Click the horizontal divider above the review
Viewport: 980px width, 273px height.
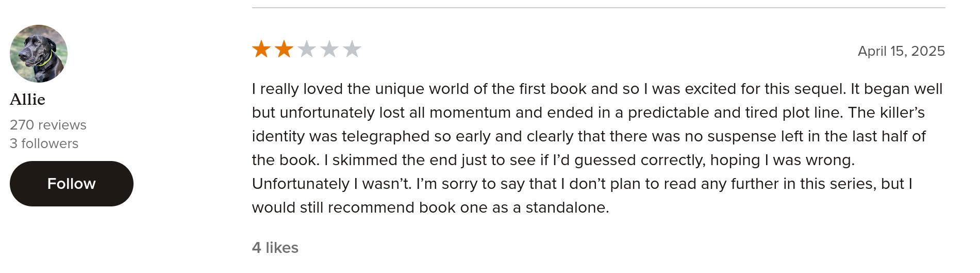(598, 8)
